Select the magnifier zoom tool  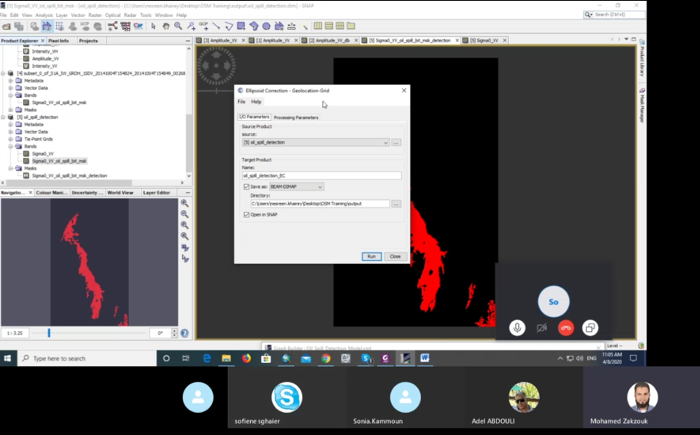coord(178,26)
